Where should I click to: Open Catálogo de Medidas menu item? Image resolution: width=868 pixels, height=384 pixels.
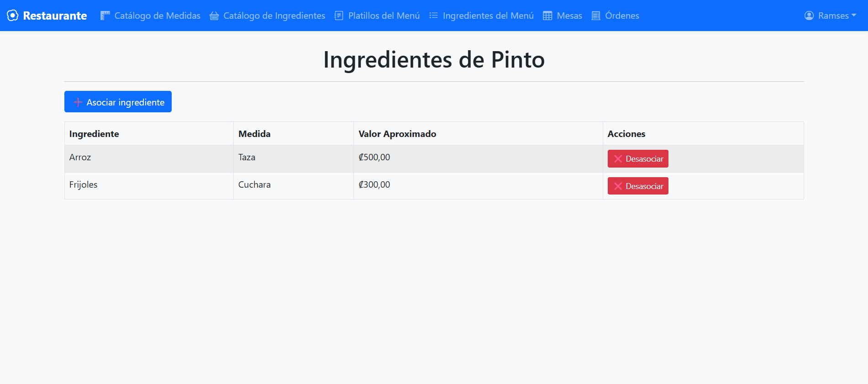point(157,16)
